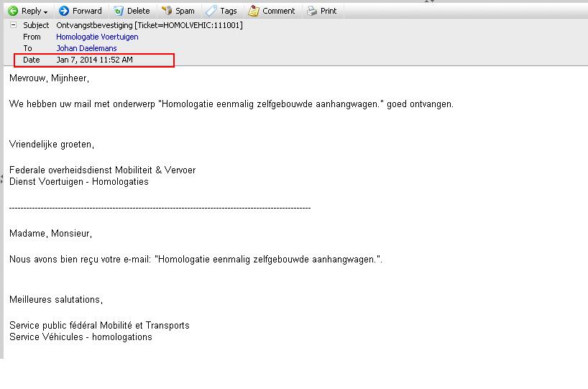The width and height of the screenshot is (588, 389).
Task: Open the Reply dropdown arrow
Action: click(45, 12)
